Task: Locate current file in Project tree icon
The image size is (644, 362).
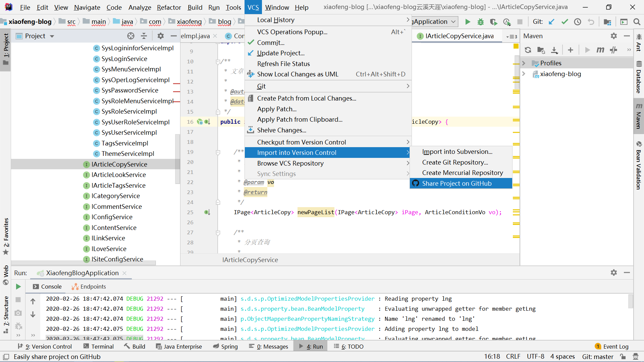Action: pos(131,36)
